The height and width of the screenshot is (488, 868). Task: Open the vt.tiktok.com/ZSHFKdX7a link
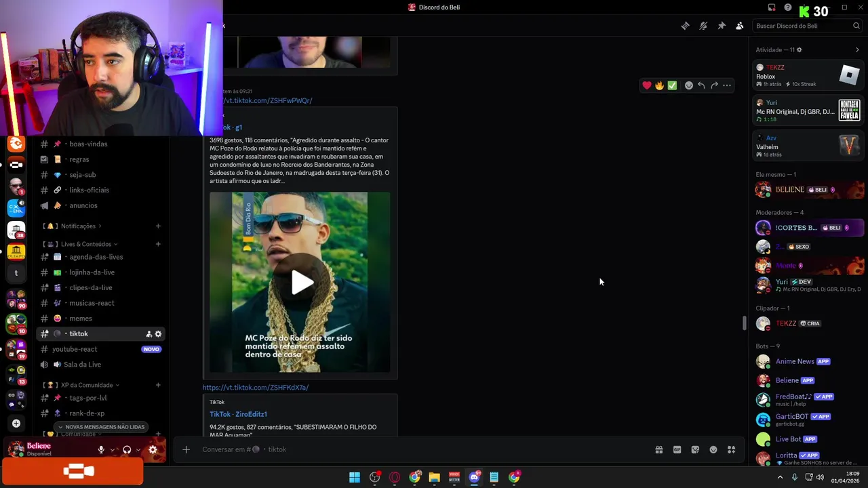tap(256, 388)
